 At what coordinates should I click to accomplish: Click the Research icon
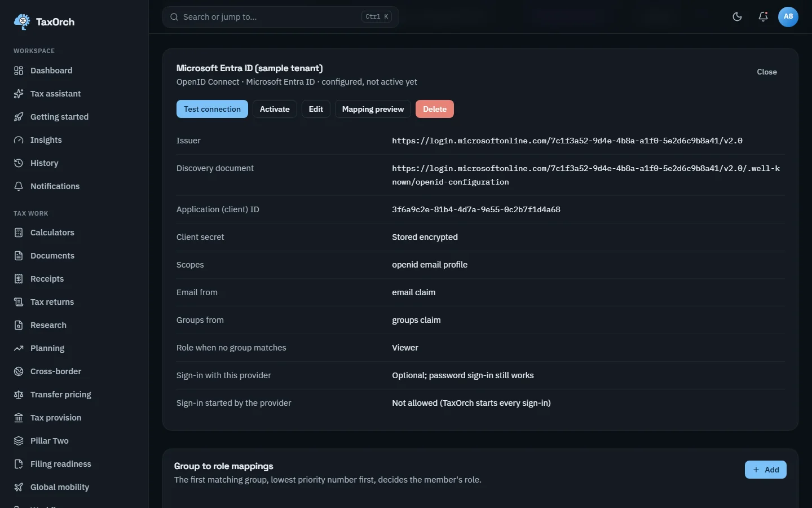point(19,325)
